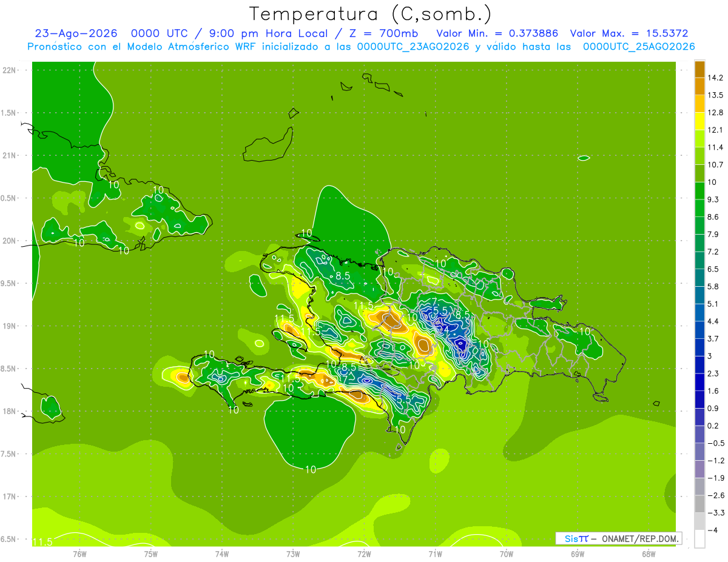Click the 69W longitude axis label
728x562 pixels.
[578, 554]
